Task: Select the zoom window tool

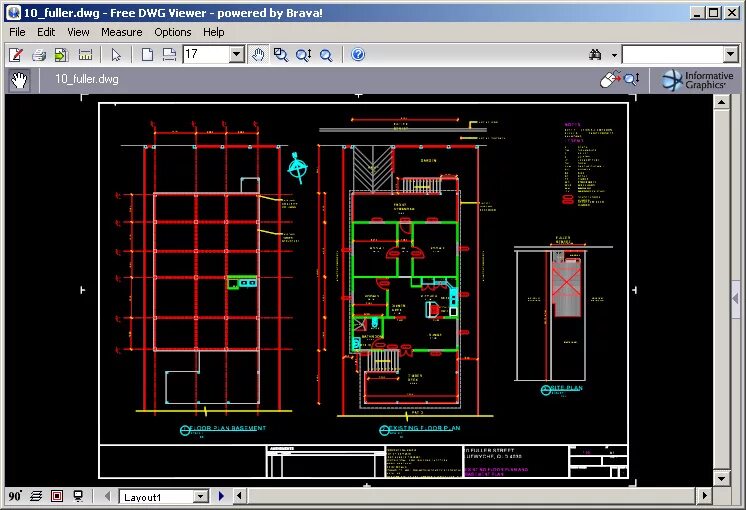Action: [x=281, y=55]
